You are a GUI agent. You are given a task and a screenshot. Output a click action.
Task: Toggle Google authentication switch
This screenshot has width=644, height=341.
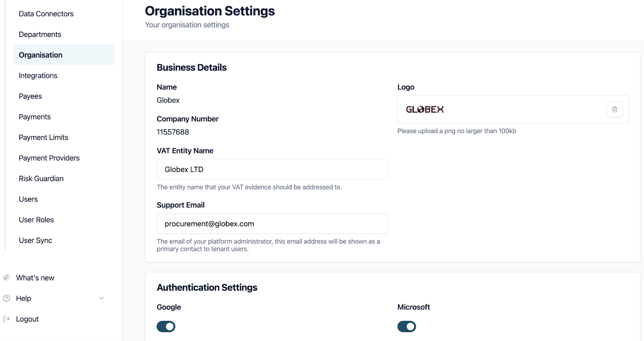166,326
